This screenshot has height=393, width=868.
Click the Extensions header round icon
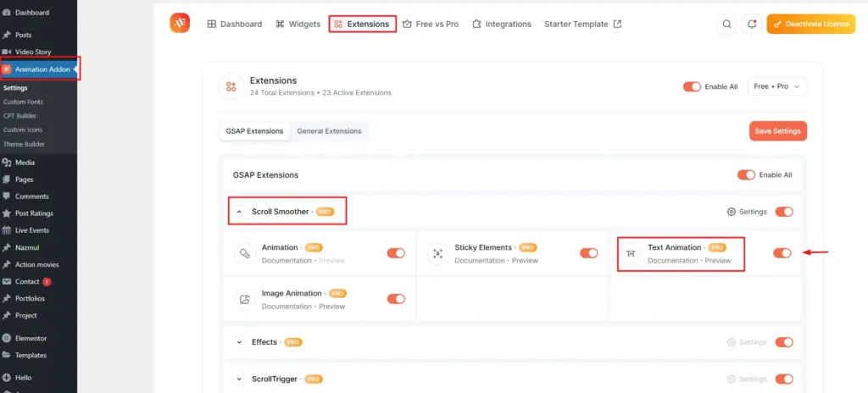coord(231,86)
